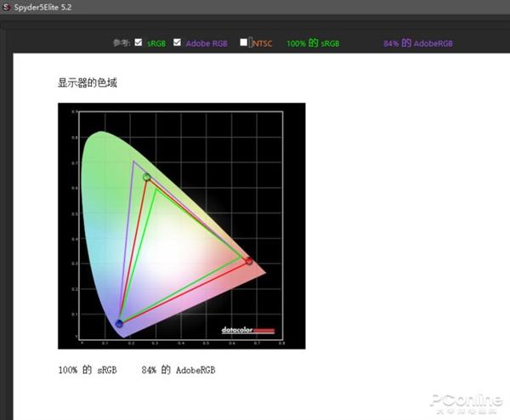The height and width of the screenshot is (420, 510).
Task: Click the datacolor logo in the chart
Action: [248, 330]
